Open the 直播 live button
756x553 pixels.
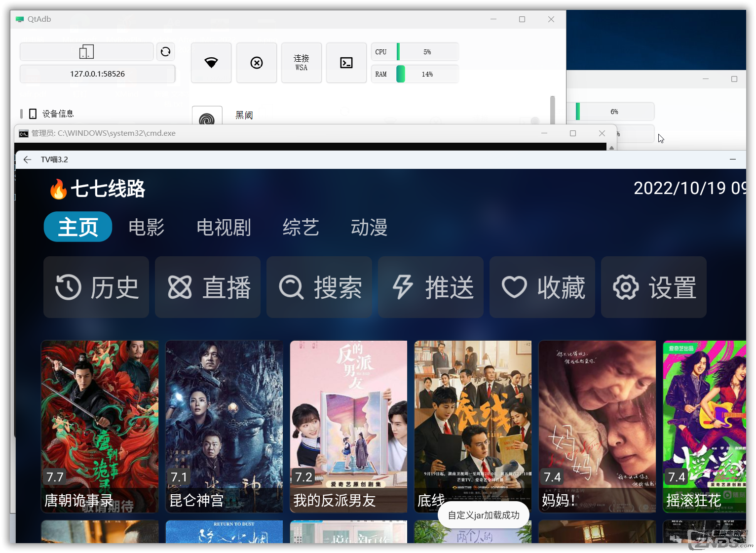pyautogui.click(x=208, y=287)
